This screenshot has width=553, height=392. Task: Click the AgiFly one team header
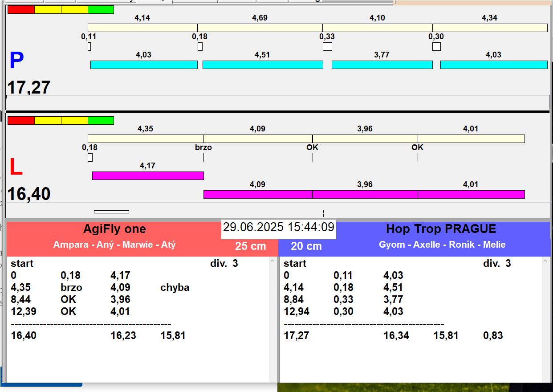(x=114, y=229)
